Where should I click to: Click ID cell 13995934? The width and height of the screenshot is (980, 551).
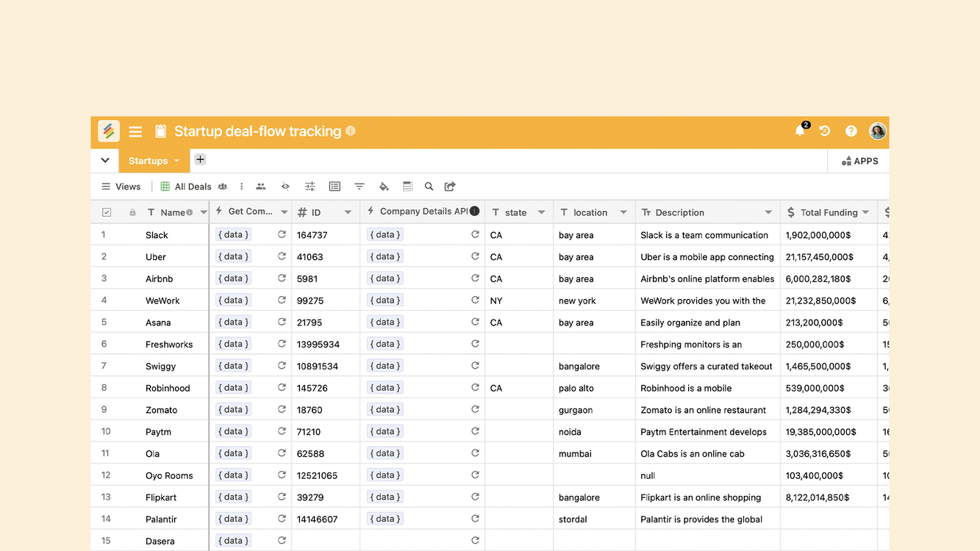coord(326,344)
